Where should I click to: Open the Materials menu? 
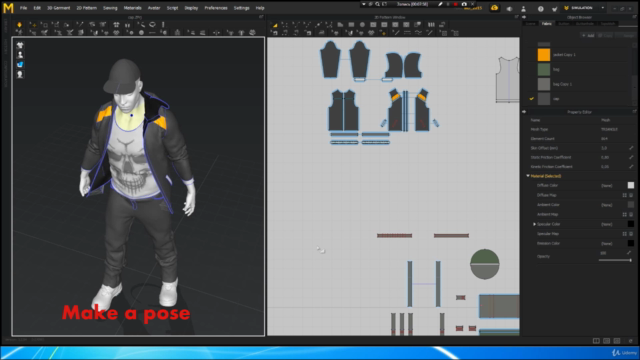point(132,8)
